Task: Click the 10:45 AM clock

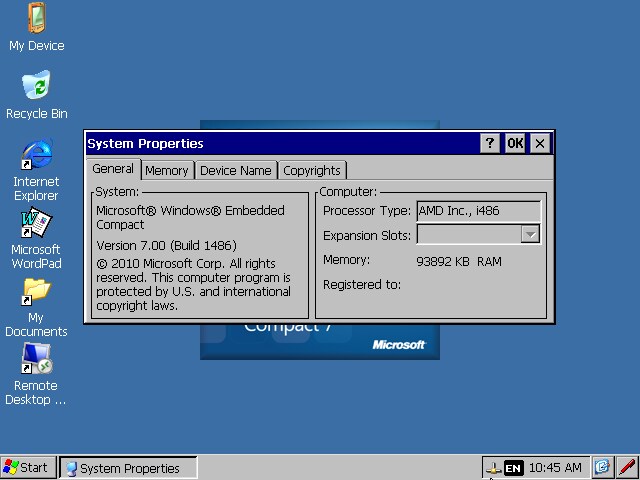Action: coord(555,467)
